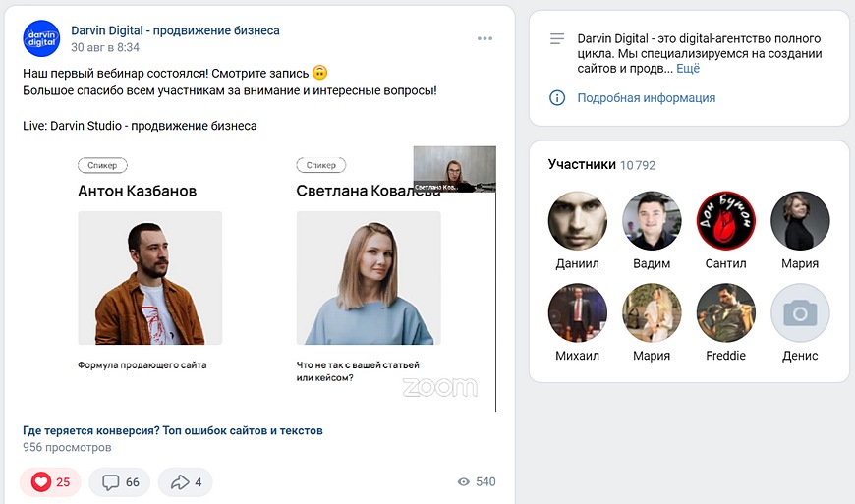855x504 pixels.
Task: Open the avatar of Мария beside Сантил
Action: (800, 221)
